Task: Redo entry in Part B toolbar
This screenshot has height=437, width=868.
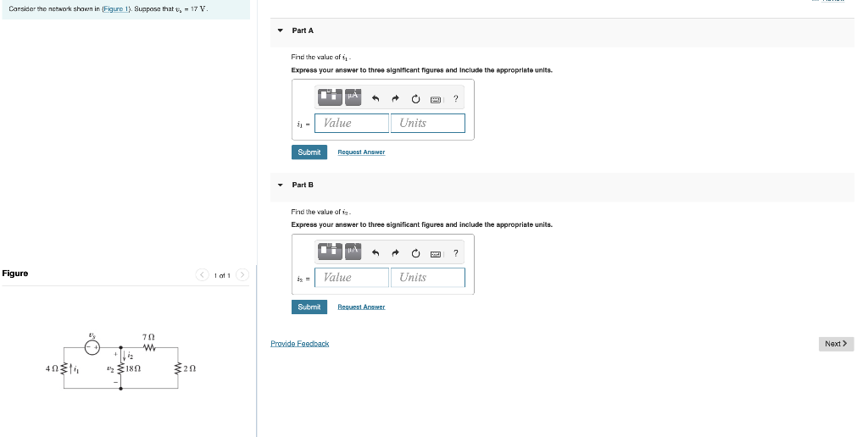Action: tap(395, 253)
